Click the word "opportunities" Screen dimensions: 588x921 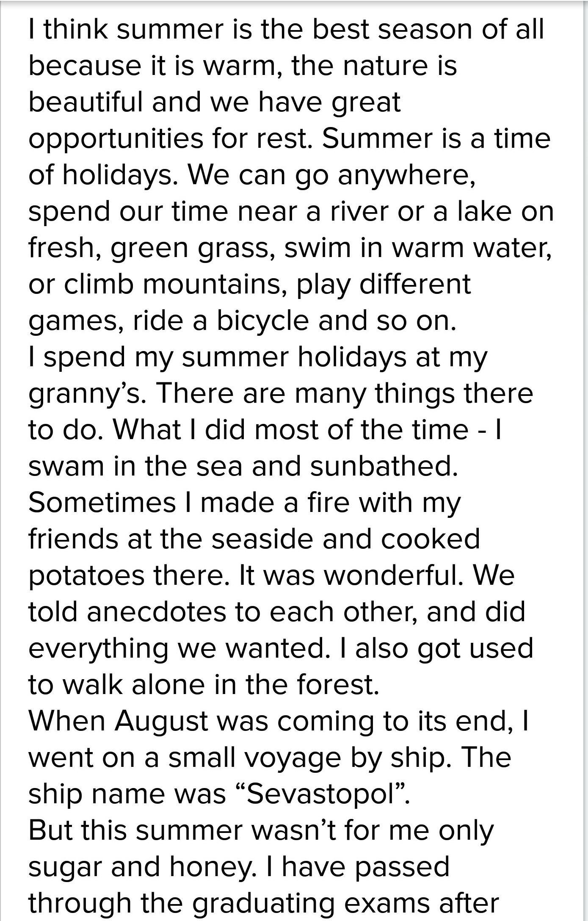116,139
